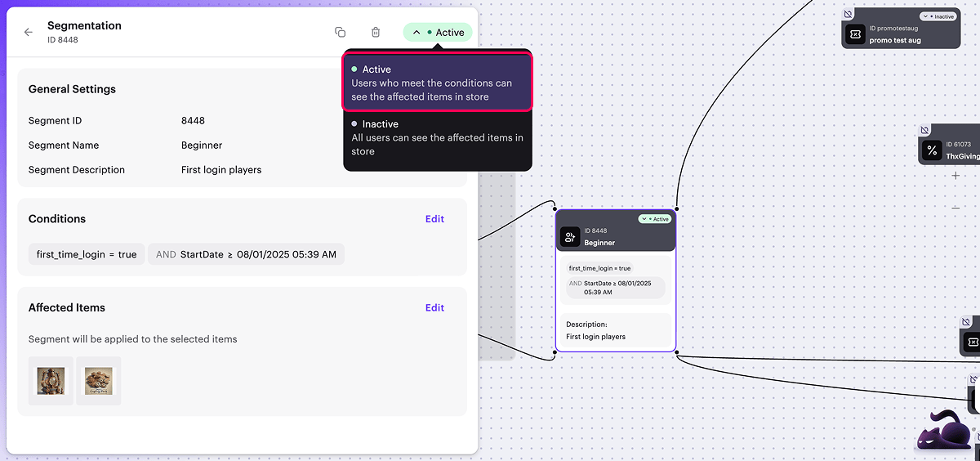Click the Beginner node segment icon

pos(570,238)
